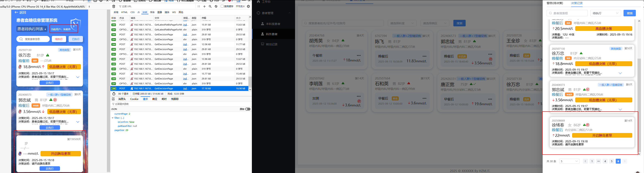This screenshot has height=173, width=644.
Task: Open the 请选择病区 dropdown
Action: [x=435, y=23]
